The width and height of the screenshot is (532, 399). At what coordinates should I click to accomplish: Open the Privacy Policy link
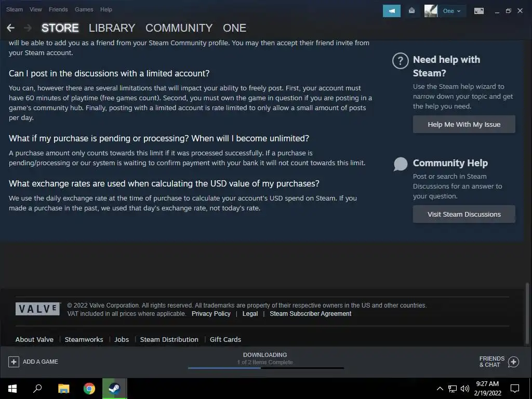click(x=211, y=314)
